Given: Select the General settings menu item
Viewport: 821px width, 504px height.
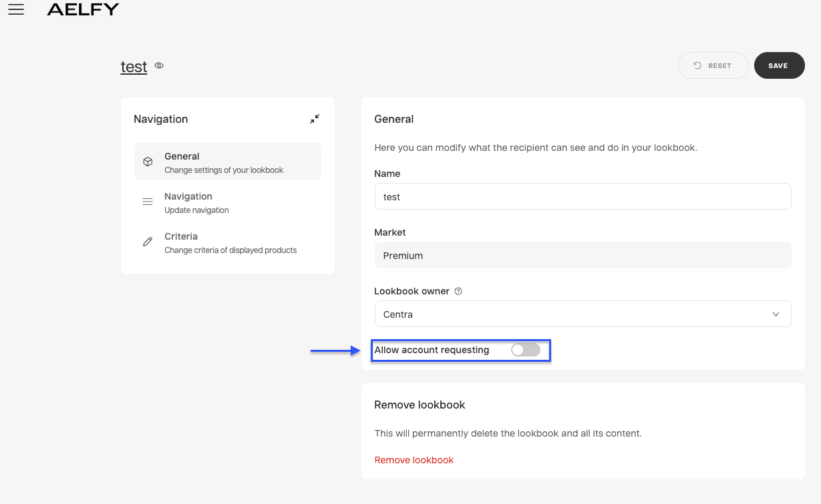Looking at the screenshot, I should point(227,162).
